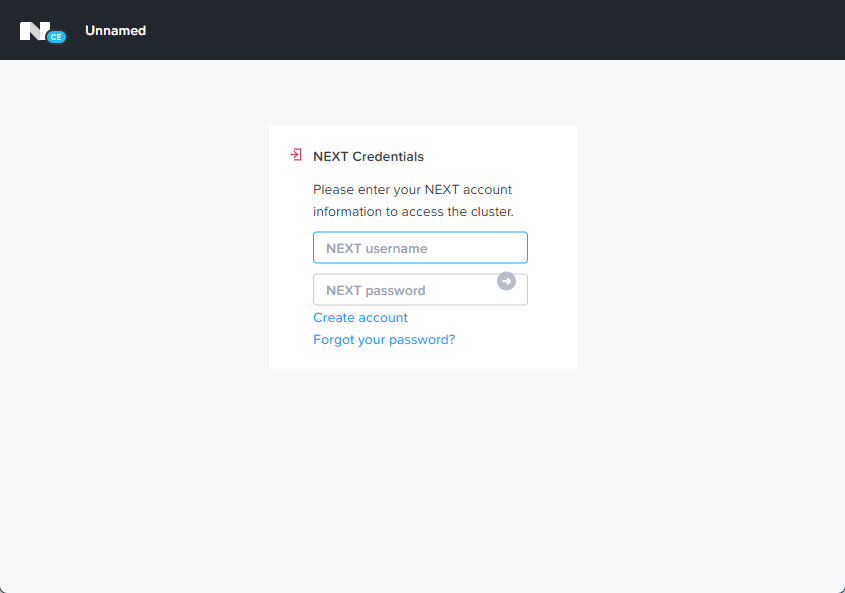Click the red sign-in icon beside NEXT Credentials
The height and width of the screenshot is (593, 845).
click(x=296, y=155)
